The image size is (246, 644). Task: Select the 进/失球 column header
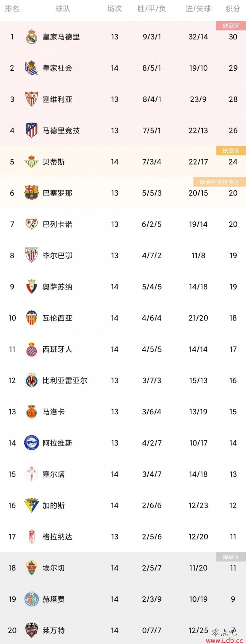pyautogui.click(x=198, y=9)
